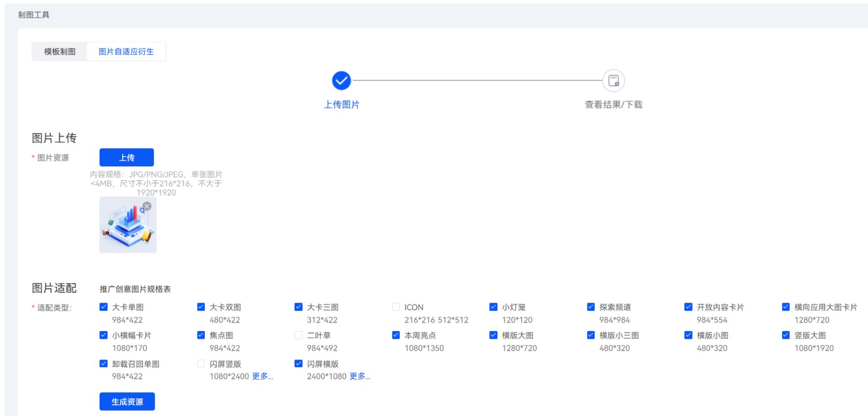
Task: Uncheck the 开放内容卡片 checkbox
Action: coord(688,307)
